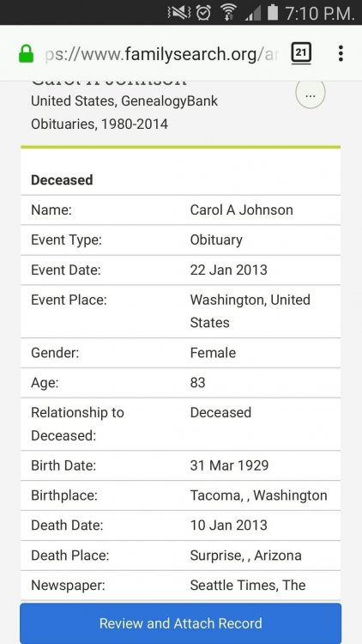The height and width of the screenshot is (644, 362).
Task: Tap the Seattle Times newspaper value
Action: point(248,586)
